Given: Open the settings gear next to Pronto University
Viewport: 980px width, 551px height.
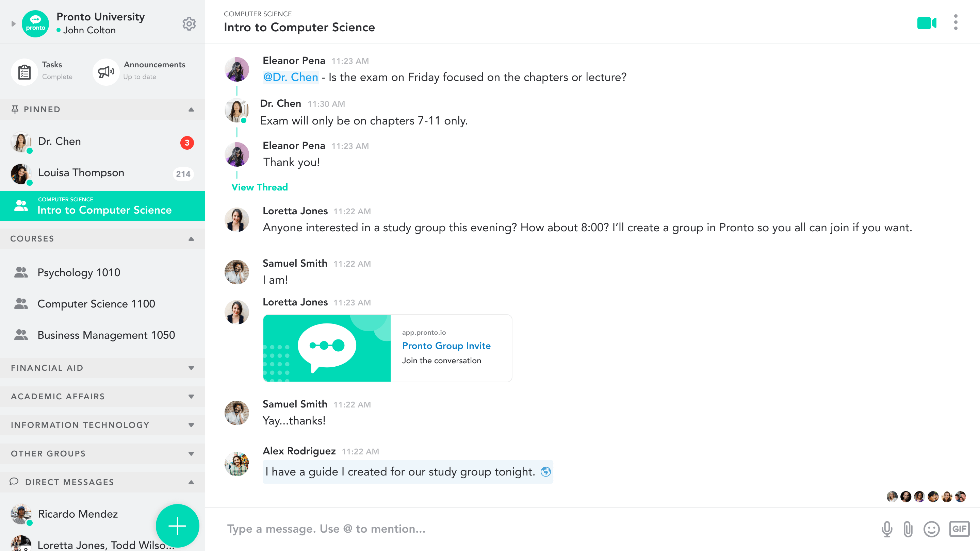Looking at the screenshot, I should click(x=189, y=23).
